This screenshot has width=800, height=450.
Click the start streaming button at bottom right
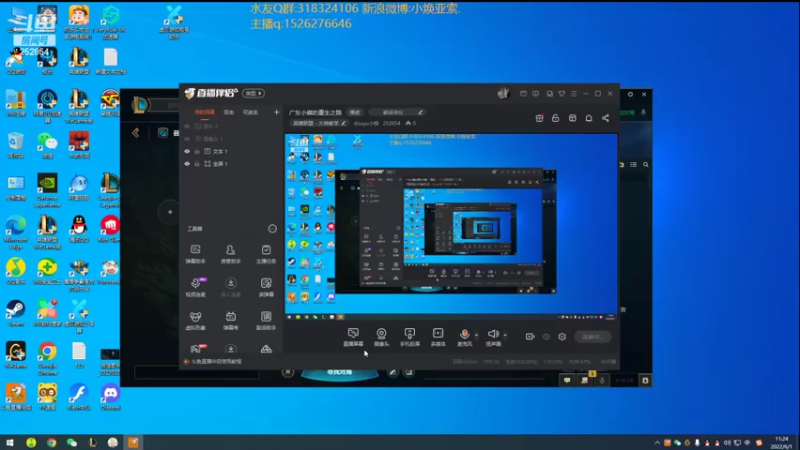click(x=592, y=337)
